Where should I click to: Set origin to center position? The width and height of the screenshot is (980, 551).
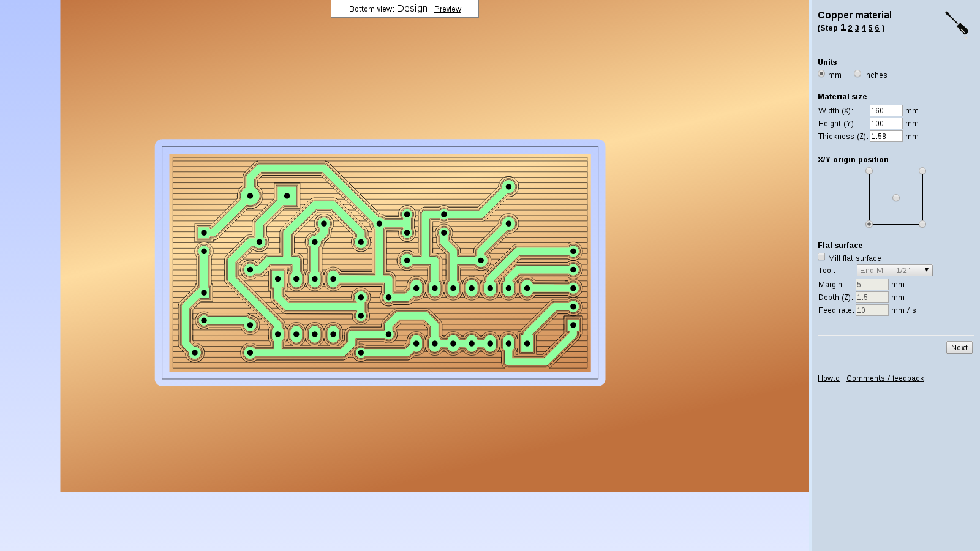pyautogui.click(x=896, y=198)
